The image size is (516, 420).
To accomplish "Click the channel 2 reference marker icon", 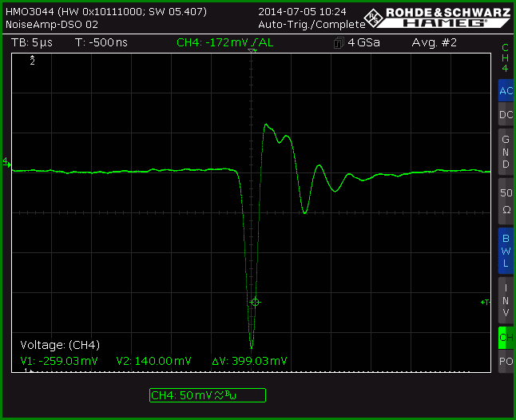I will 32,61.
